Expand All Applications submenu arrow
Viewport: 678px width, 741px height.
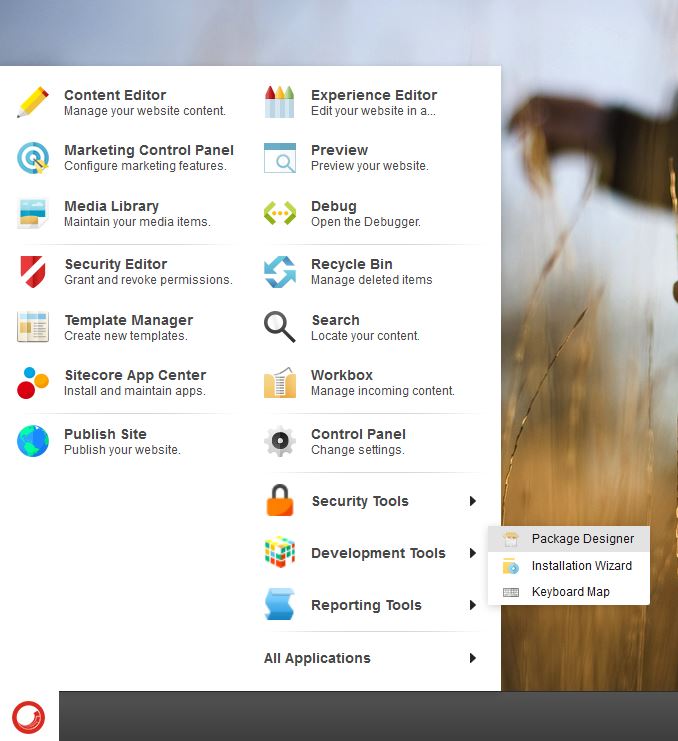pos(472,658)
